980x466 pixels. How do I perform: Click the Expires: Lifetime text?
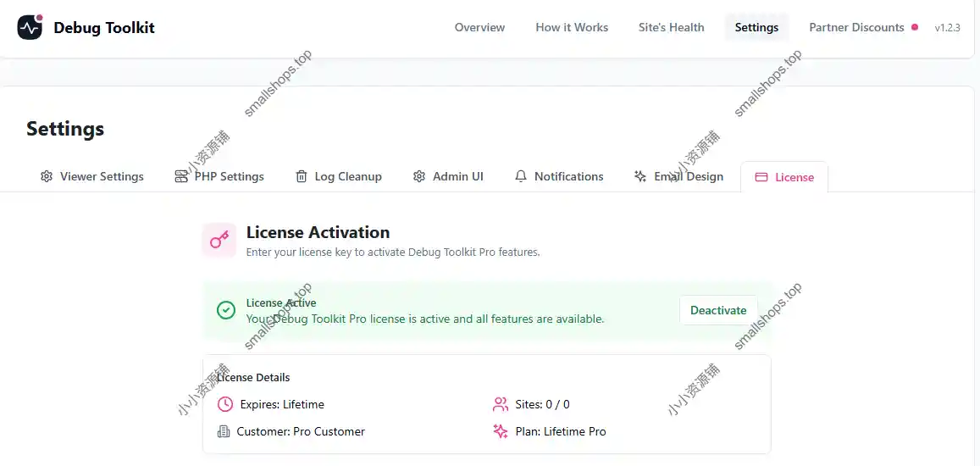(x=282, y=404)
